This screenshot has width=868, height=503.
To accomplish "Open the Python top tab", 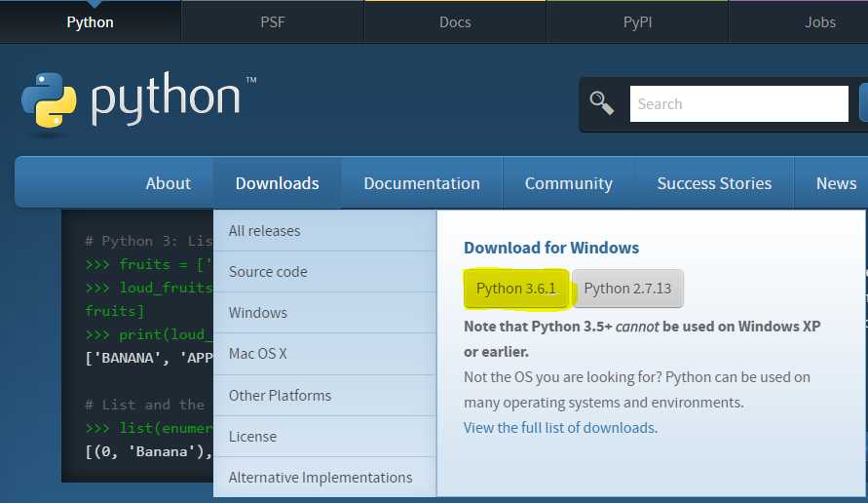I will coord(91,22).
